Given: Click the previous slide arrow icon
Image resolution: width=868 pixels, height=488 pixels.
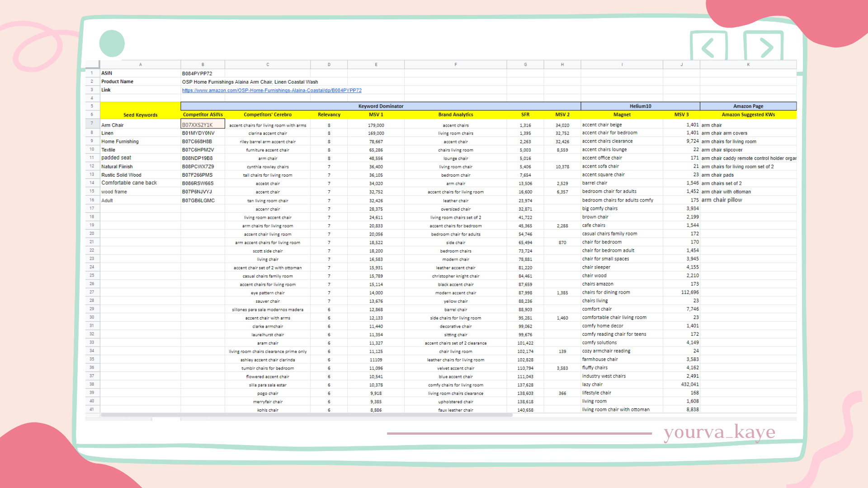Looking at the screenshot, I should click(708, 47).
